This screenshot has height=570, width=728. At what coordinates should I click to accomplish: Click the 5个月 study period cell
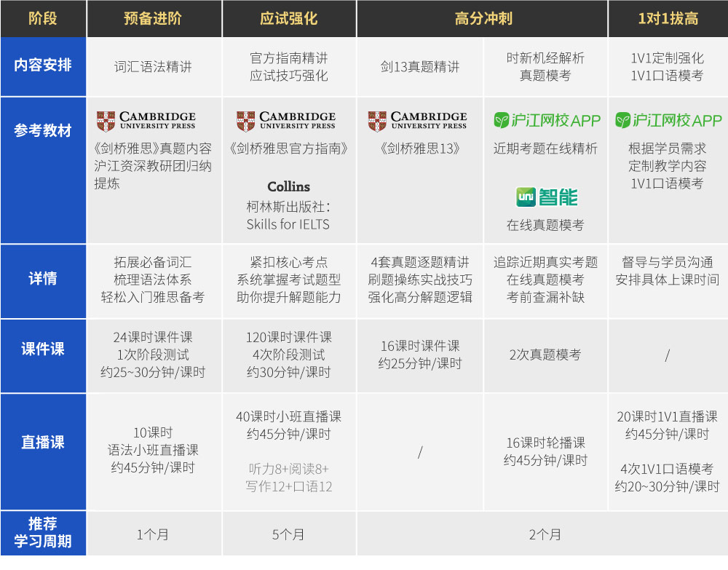coord(288,534)
